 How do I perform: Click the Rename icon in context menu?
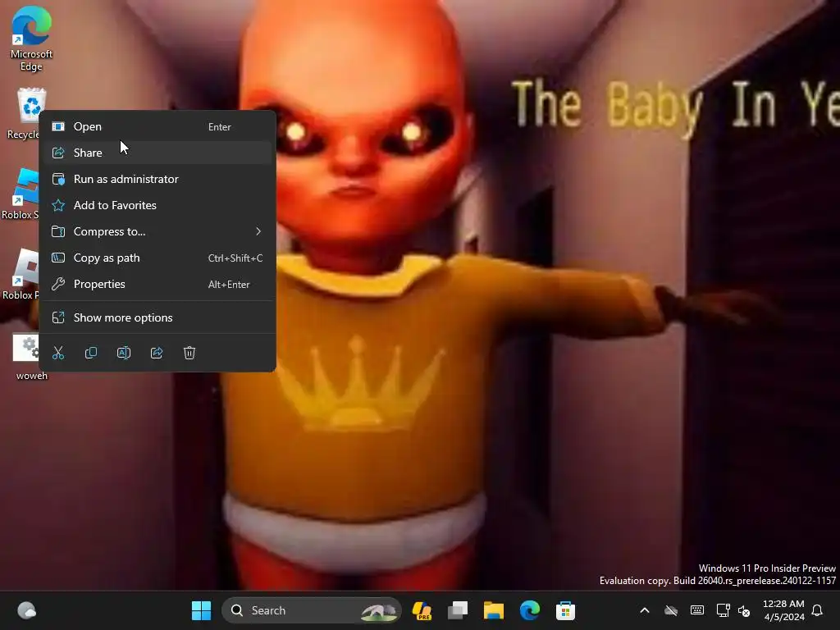(124, 353)
